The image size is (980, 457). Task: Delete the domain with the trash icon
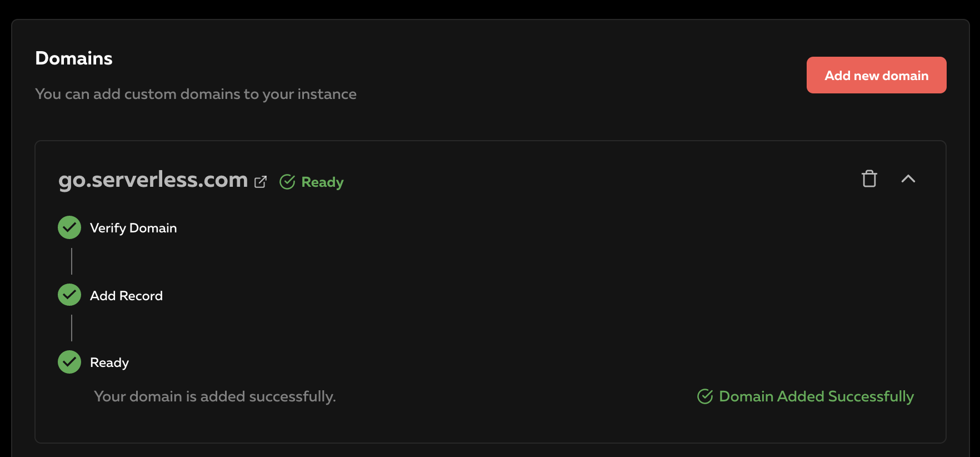tap(869, 178)
